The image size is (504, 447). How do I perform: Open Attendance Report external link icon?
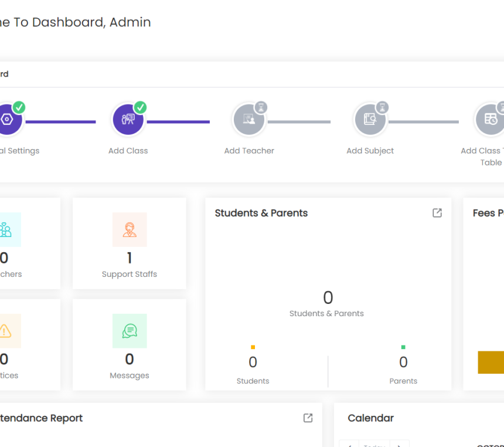click(308, 418)
